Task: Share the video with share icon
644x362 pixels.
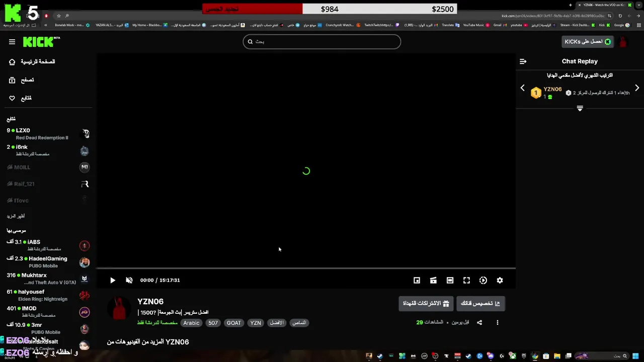Action: coord(479,323)
